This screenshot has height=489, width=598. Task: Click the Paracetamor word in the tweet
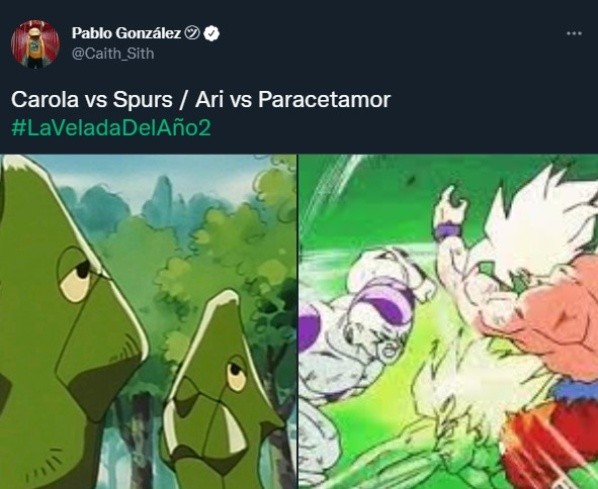tap(325, 100)
